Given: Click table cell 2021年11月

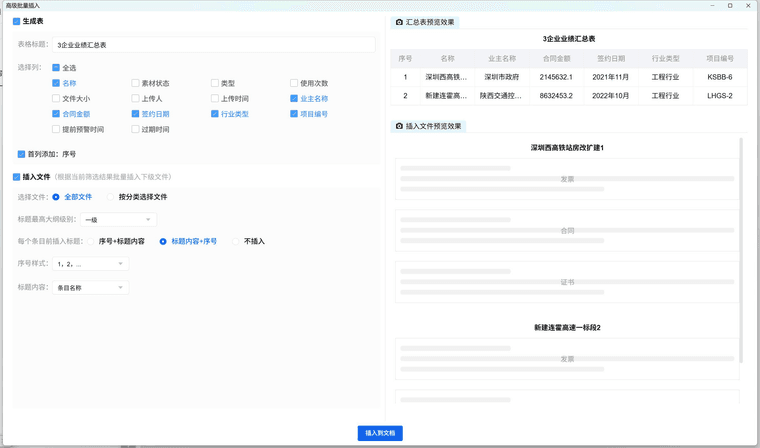Looking at the screenshot, I should pos(611,77).
